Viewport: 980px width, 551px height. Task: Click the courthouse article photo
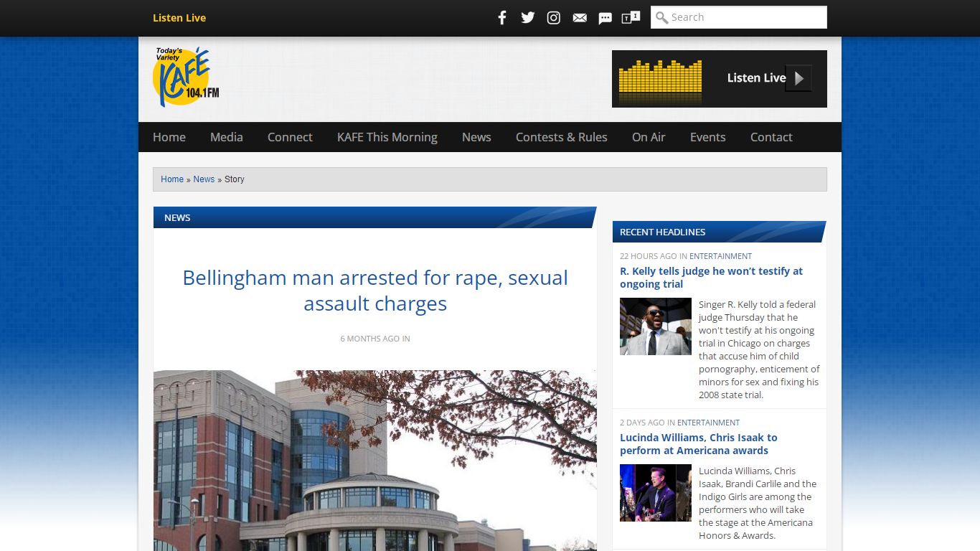(x=375, y=461)
